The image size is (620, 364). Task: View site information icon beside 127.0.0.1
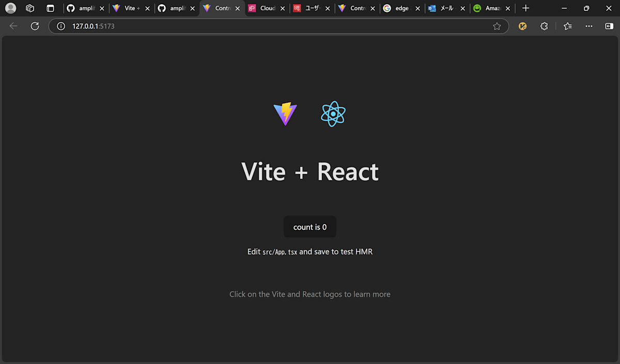(61, 26)
